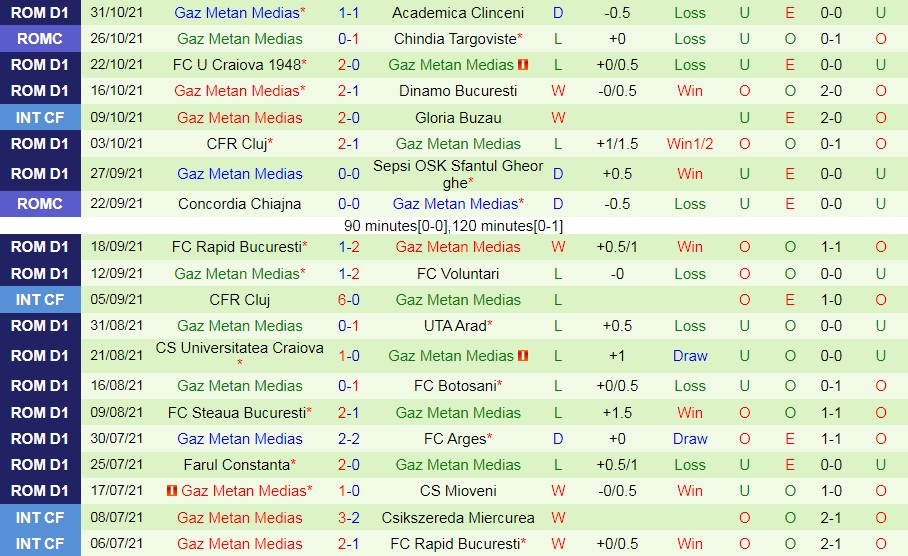Open FC Botosani team page
Screen dimensions: 908x556
456,386
